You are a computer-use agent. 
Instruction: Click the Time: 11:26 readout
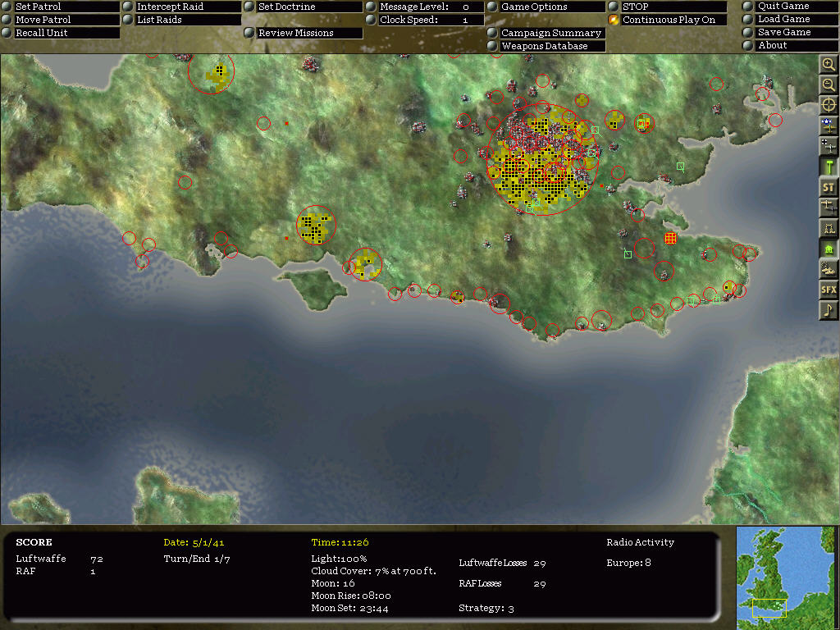pyautogui.click(x=340, y=542)
